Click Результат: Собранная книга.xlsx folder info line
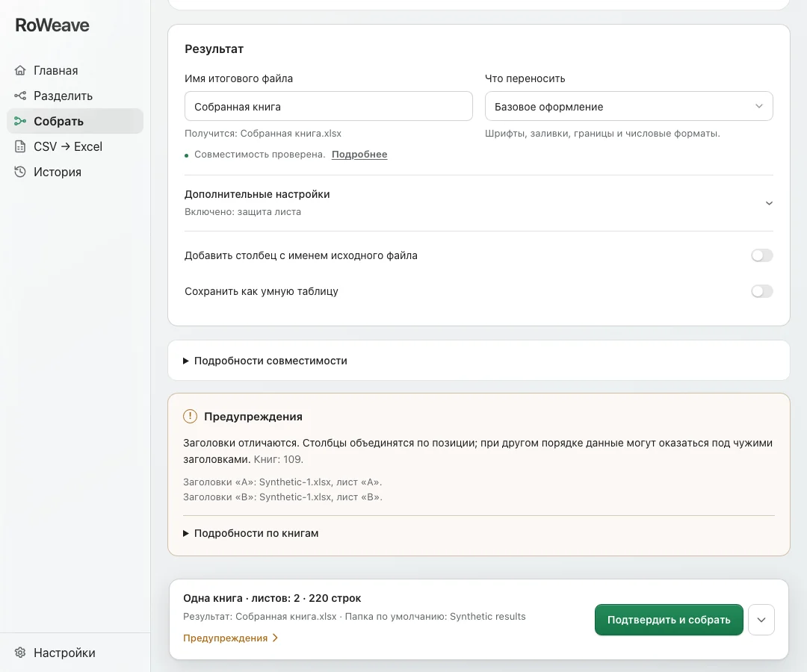The width and height of the screenshot is (807, 672). pyautogui.click(x=355, y=617)
